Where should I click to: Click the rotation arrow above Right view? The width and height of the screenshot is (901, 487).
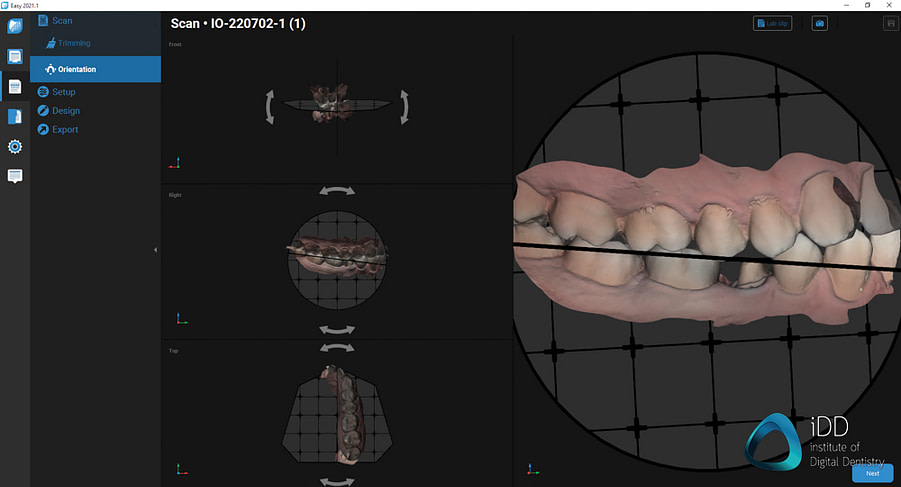point(337,190)
